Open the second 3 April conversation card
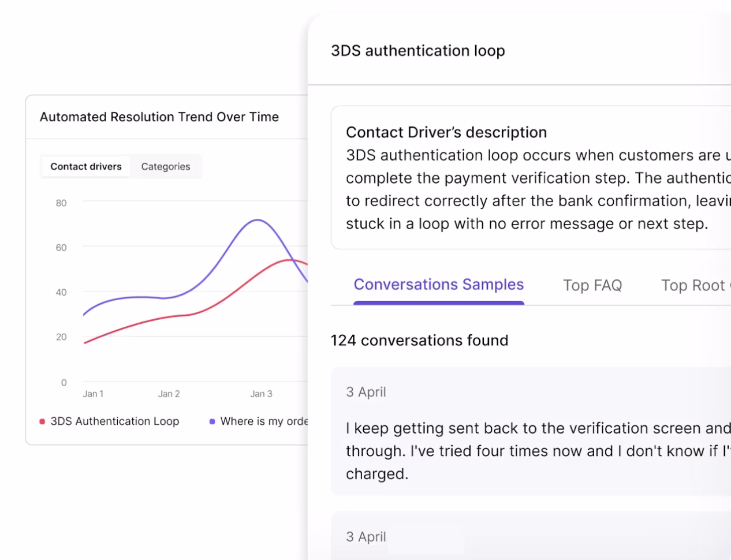Screen dimensions: 731x560 click(x=531, y=535)
